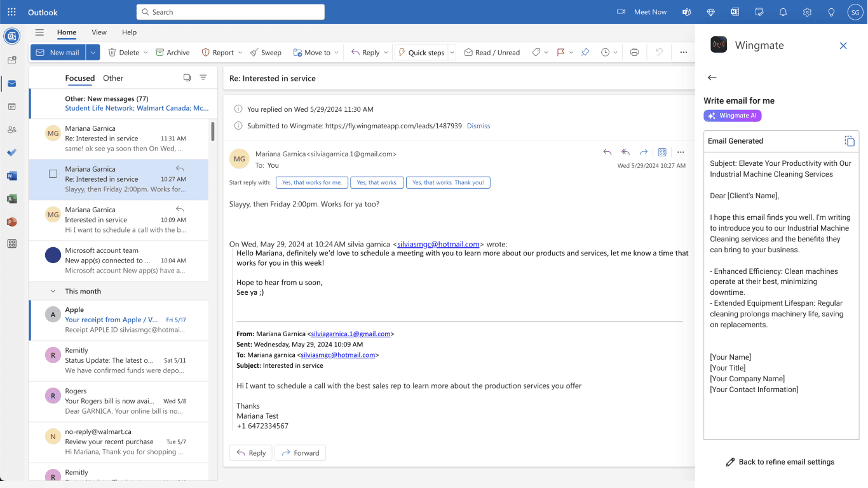Viewport: 868px width, 488px height.
Task: Toggle the navigation pane hamburger
Action: (x=39, y=32)
